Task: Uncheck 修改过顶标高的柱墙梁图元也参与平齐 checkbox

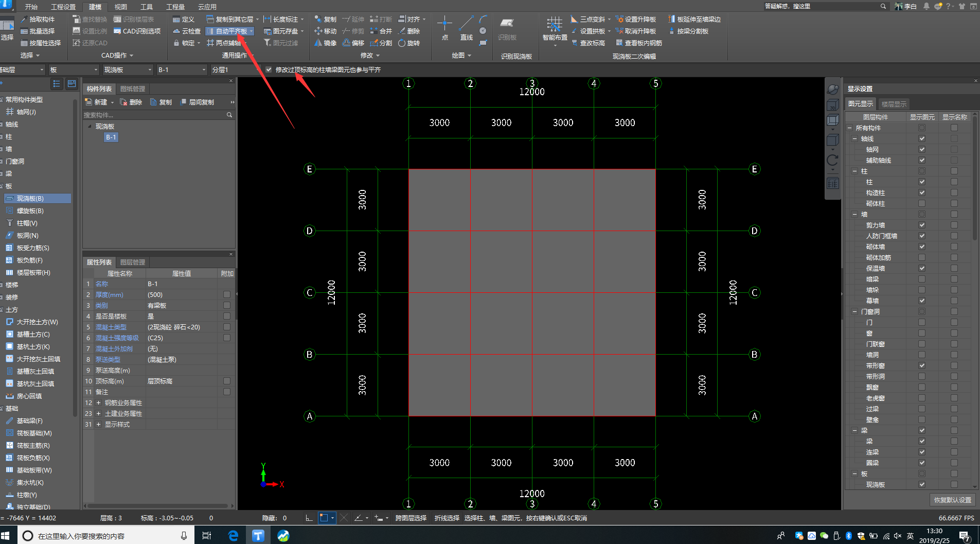Action: pyautogui.click(x=269, y=69)
